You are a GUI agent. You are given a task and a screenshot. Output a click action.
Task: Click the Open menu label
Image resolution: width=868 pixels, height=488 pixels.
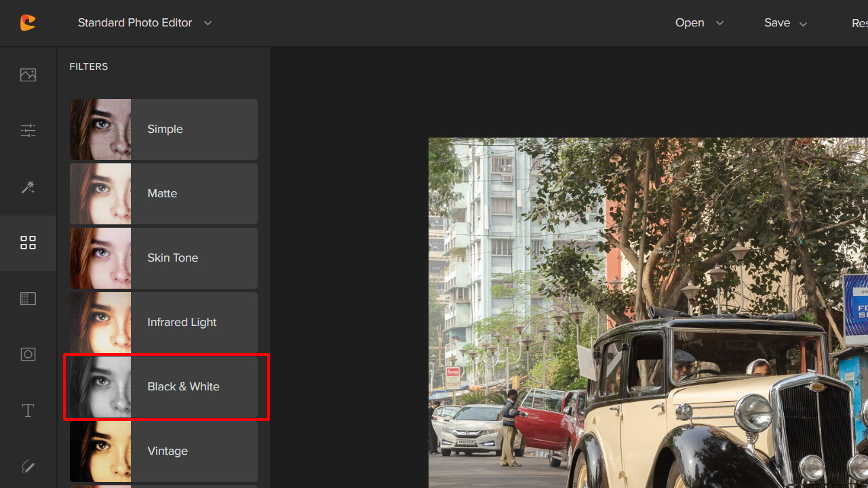(x=690, y=23)
